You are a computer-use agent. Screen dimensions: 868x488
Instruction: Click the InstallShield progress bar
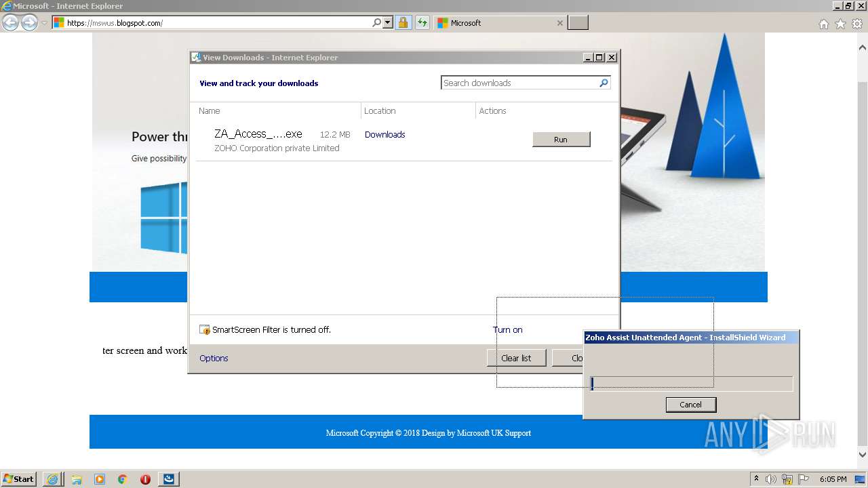pyautogui.click(x=691, y=384)
